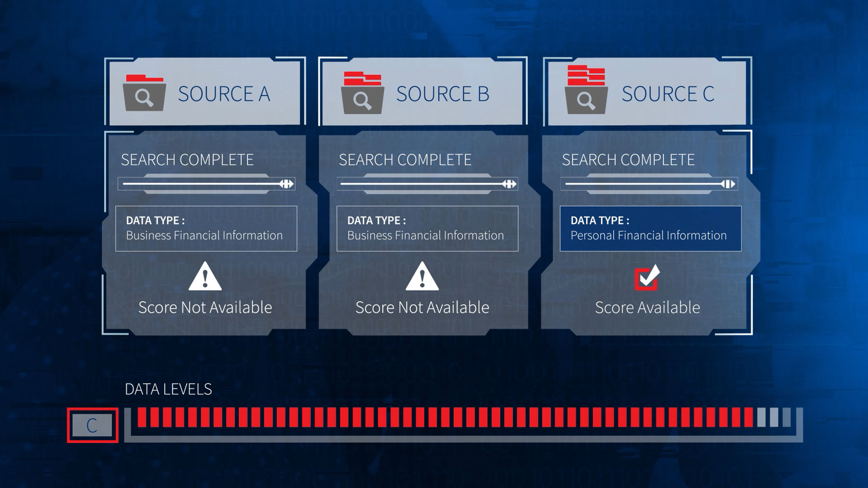Expand the Source B search progress end arrows

click(510, 184)
